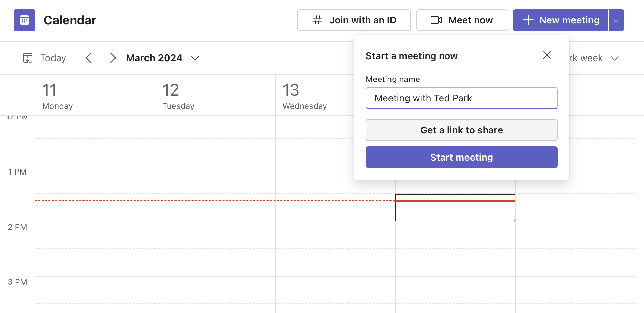Image resolution: width=644 pixels, height=313 pixels.
Task: Open the March 2024 date picker dropdown
Action: (195, 58)
